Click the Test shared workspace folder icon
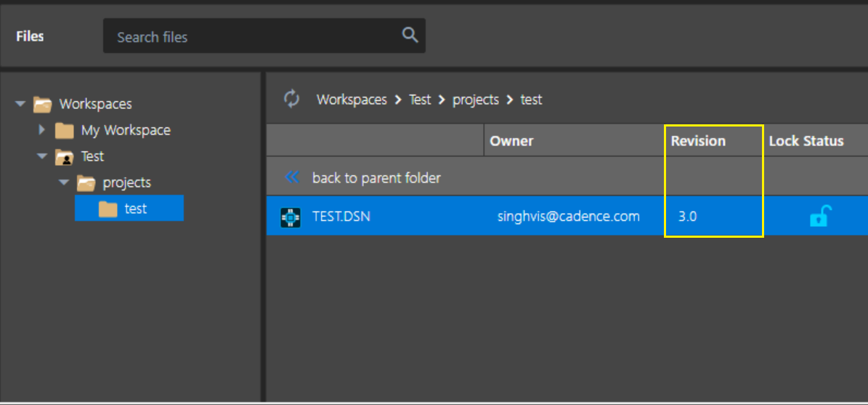 (65, 157)
